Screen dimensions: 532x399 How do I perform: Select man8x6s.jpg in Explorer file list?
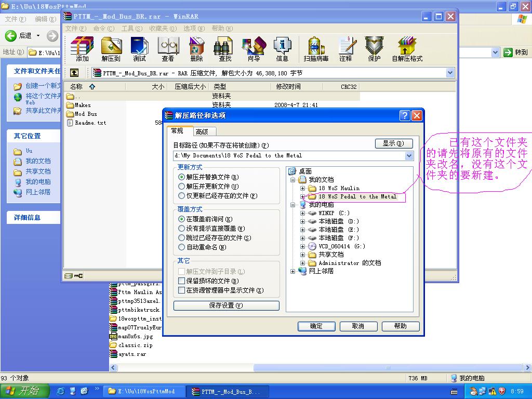(x=131, y=336)
